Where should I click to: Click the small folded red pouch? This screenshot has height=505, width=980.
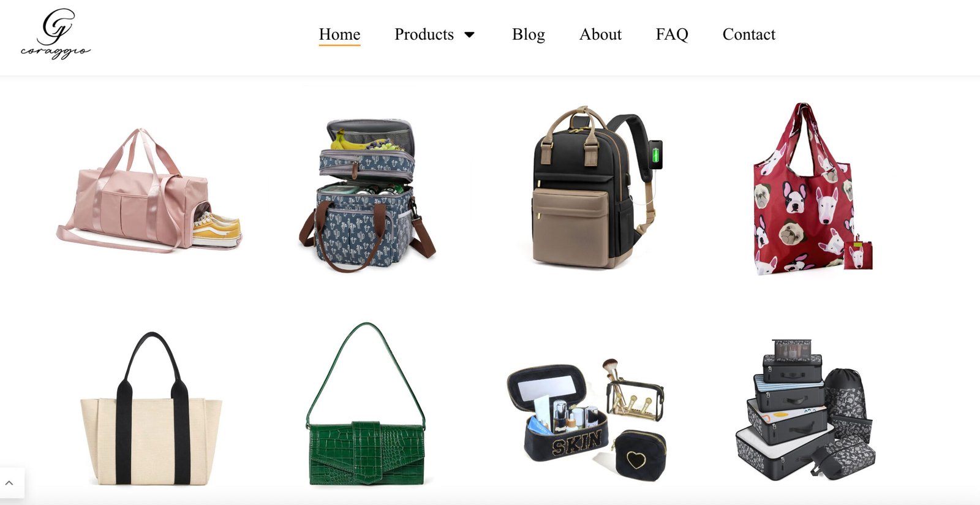click(858, 254)
